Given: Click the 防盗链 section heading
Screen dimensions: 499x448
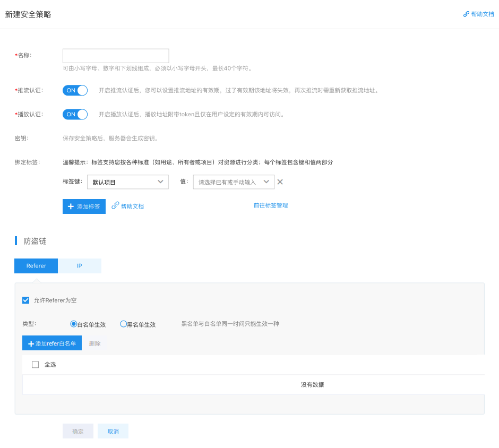Looking at the screenshot, I should click(35, 241).
